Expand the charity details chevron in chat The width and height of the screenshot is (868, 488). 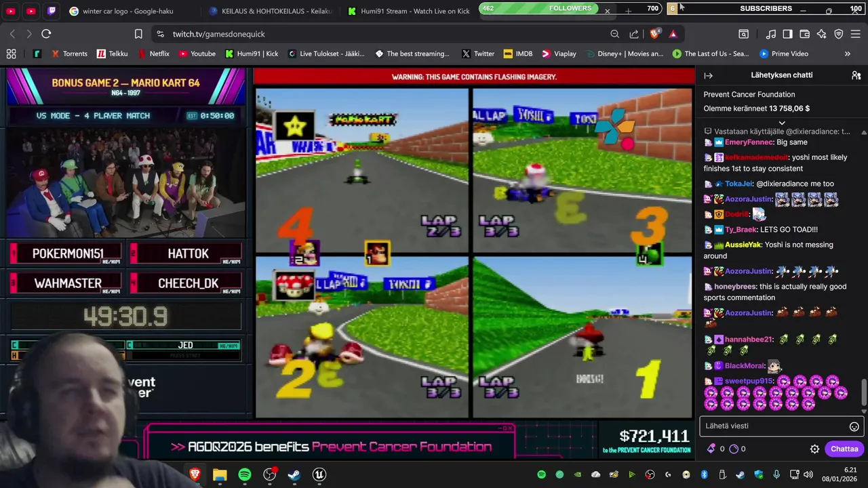pos(782,123)
